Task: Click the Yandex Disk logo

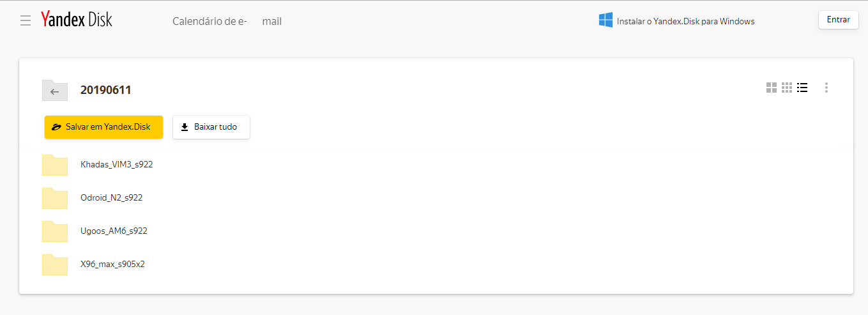Action: click(x=76, y=20)
